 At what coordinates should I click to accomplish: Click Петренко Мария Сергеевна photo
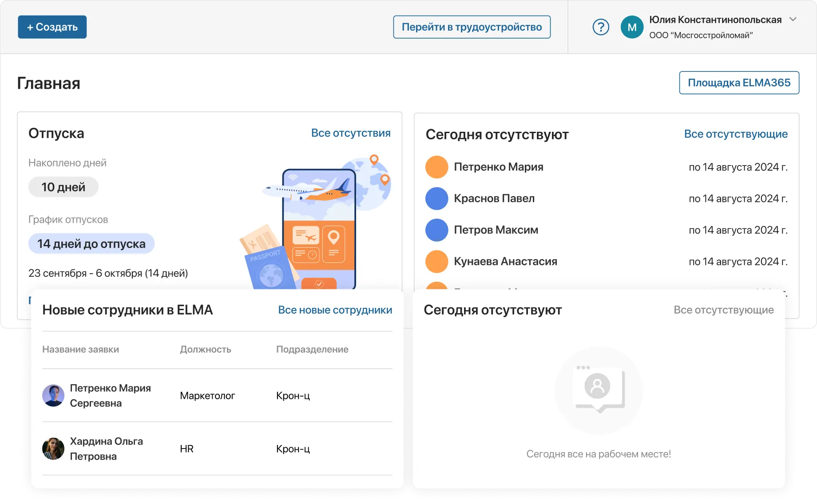[53, 396]
